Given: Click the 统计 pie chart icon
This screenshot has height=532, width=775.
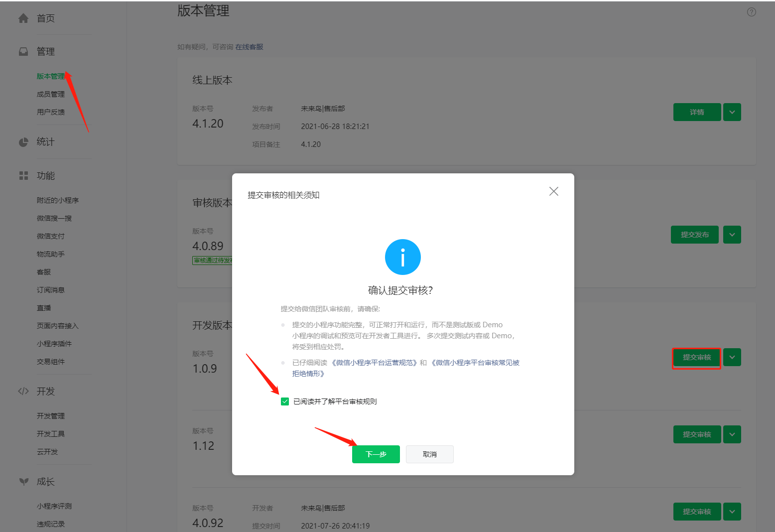Looking at the screenshot, I should tap(23, 142).
